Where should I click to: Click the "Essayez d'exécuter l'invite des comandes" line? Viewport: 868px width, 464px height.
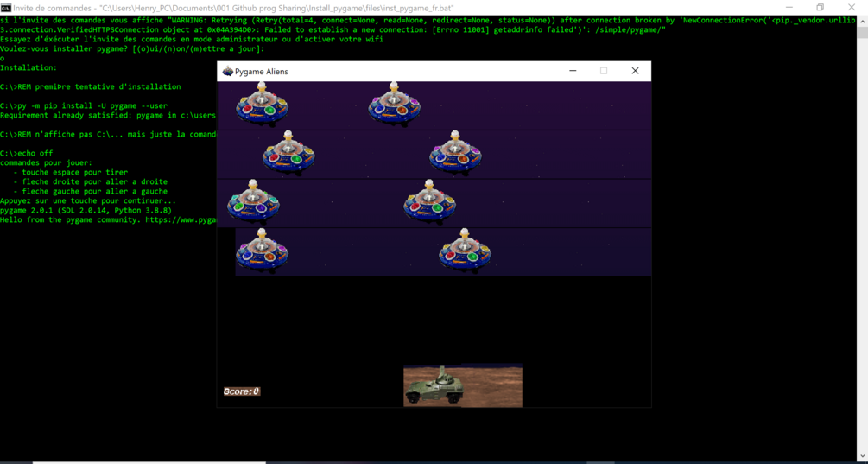tap(192, 40)
